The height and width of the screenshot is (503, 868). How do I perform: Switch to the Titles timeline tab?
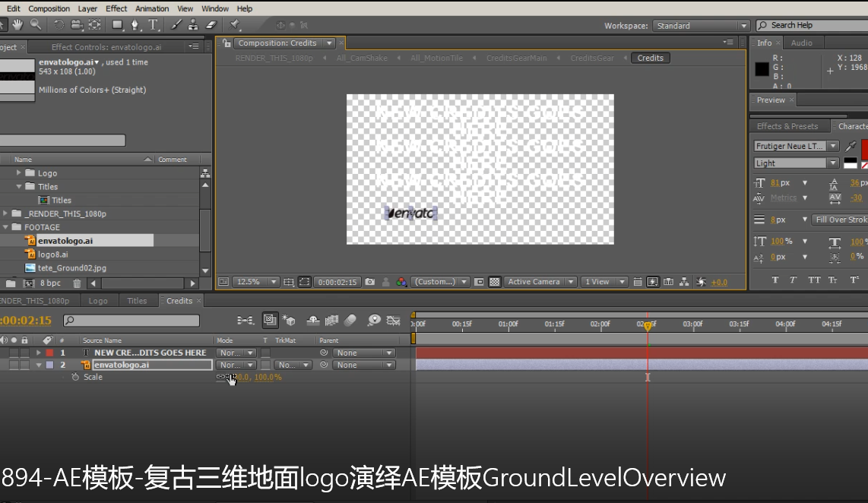[x=137, y=301]
